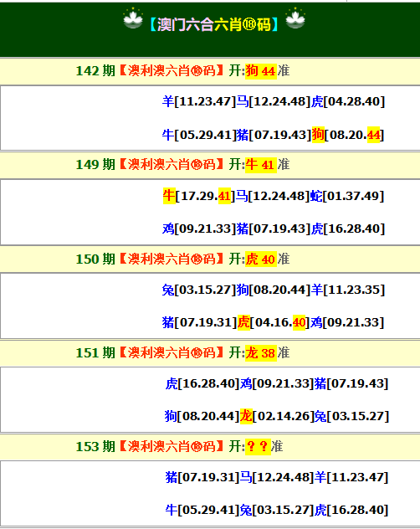420x529 pixels.
Task: Click the 澳门六合六肖⑱码 banner title
Action: pos(213,24)
